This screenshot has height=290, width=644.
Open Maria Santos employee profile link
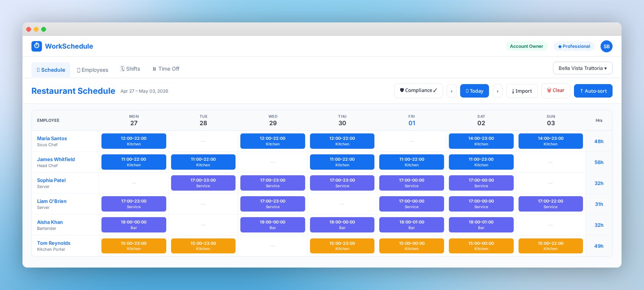click(52, 138)
